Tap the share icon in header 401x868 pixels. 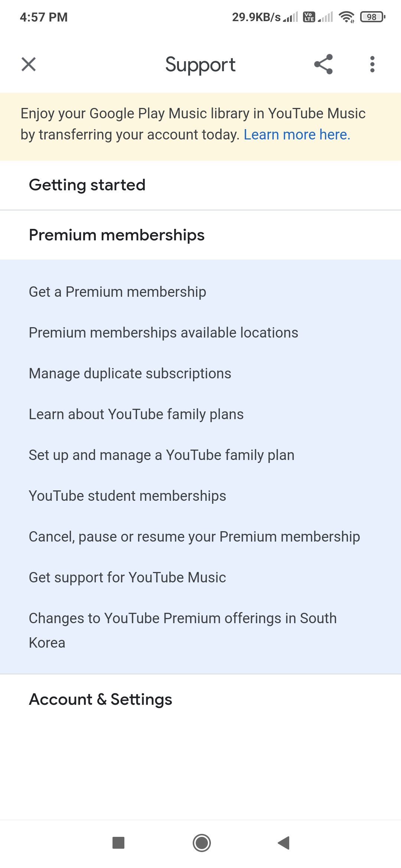coord(323,64)
